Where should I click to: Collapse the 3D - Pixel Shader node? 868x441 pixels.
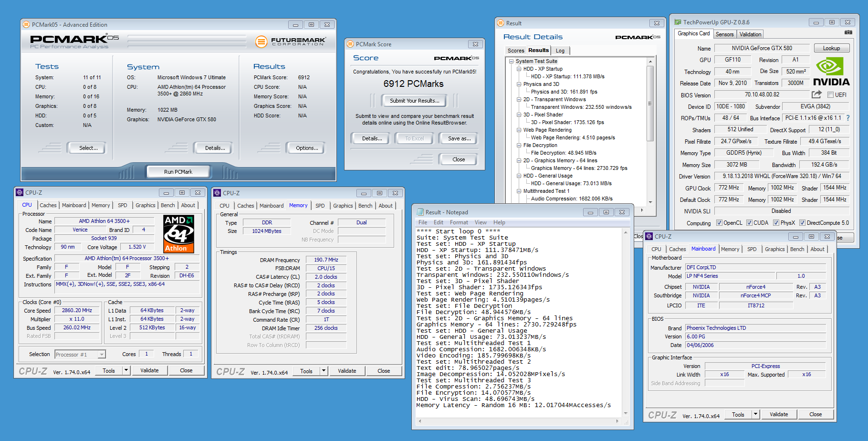click(519, 115)
